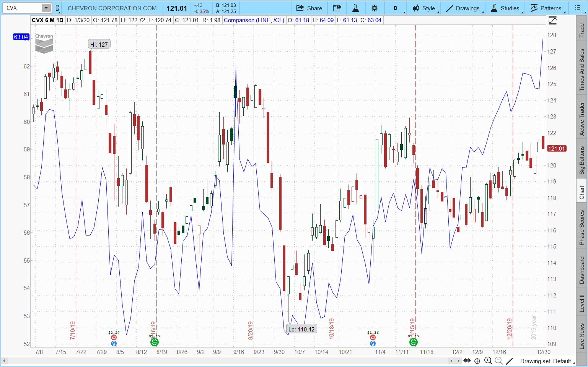Click in the CVX symbol input field
Screen dimensions: 588x367
pos(23,8)
